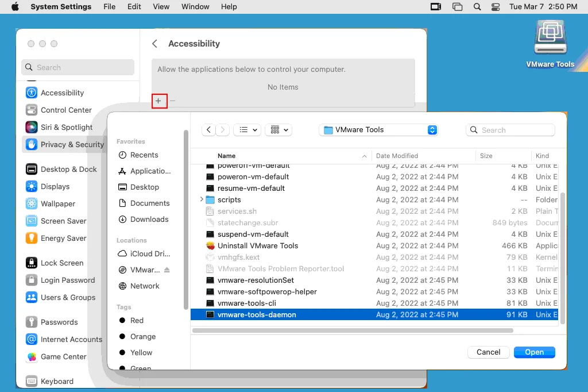Select the Yellow tag in sidebar

tap(141, 352)
